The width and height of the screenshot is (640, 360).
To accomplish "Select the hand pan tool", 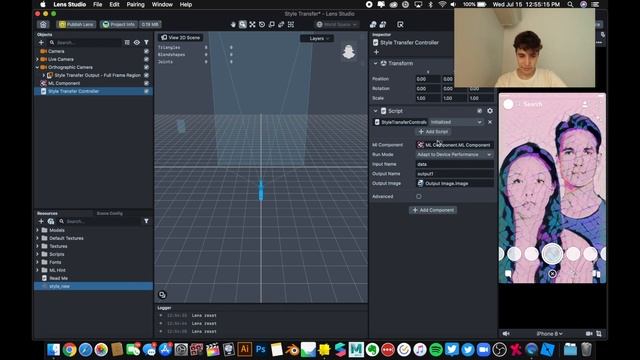I will (x=233, y=24).
